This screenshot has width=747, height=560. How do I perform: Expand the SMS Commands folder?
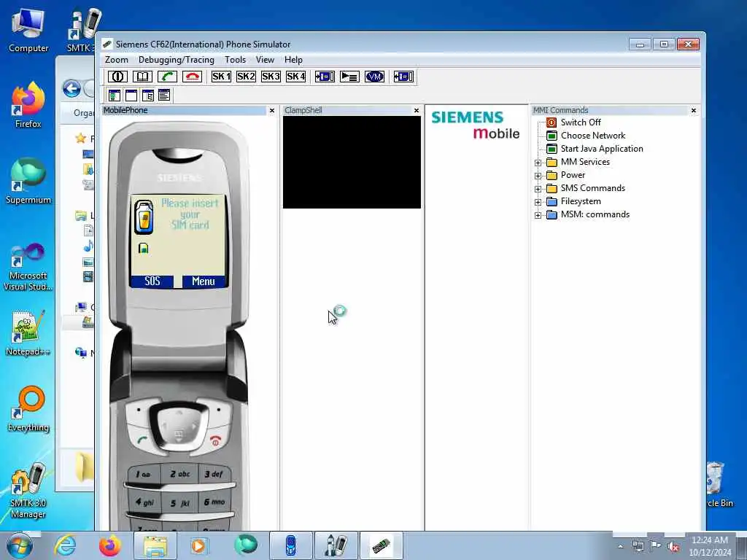[x=538, y=189]
